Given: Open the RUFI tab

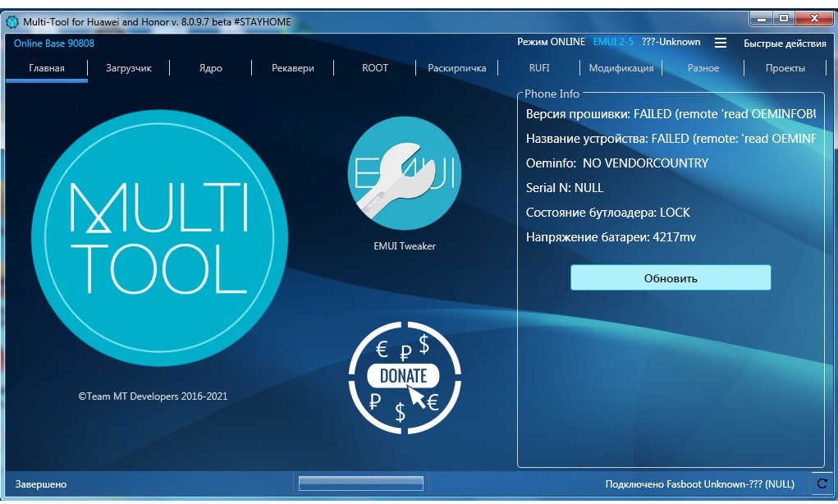Looking at the screenshot, I should point(538,68).
